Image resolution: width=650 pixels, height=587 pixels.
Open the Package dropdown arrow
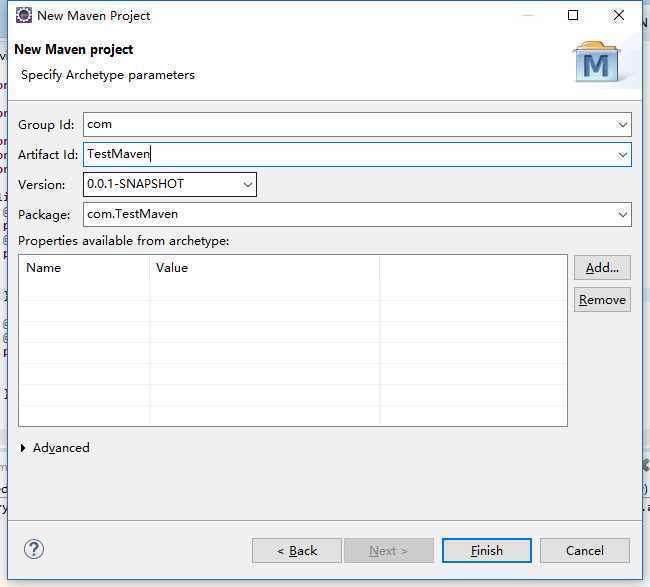click(x=622, y=214)
